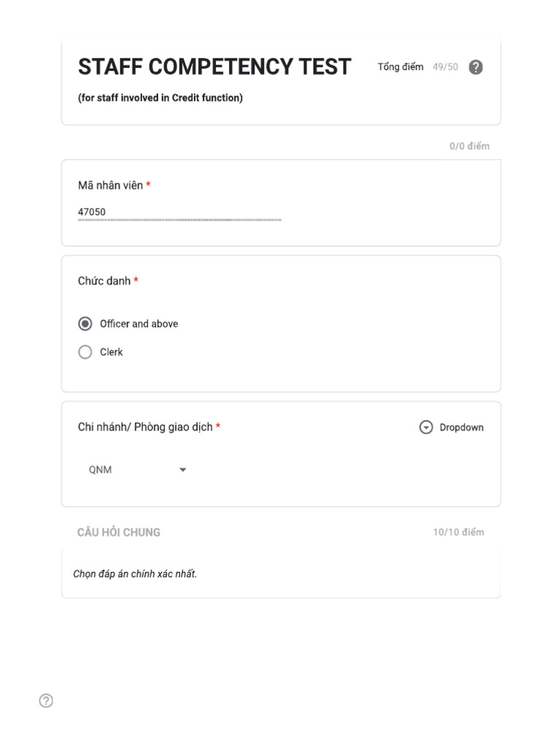Click the Tổng điểm total score label
The image size is (560, 747).
pyautogui.click(x=400, y=66)
